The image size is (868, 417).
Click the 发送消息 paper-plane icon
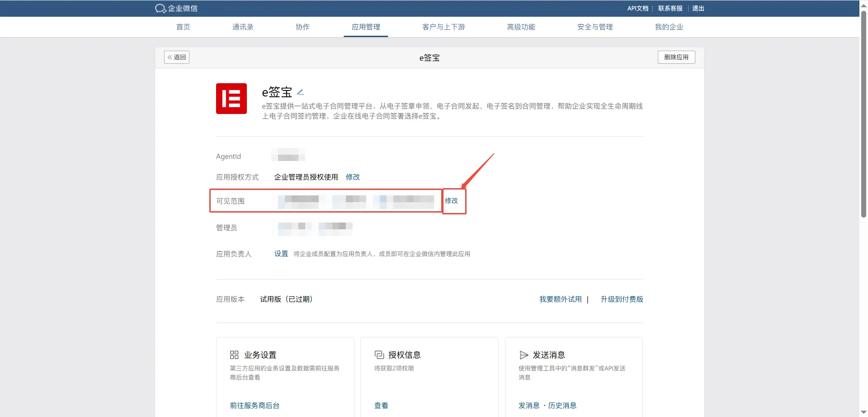pyautogui.click(x=524, y=355)
